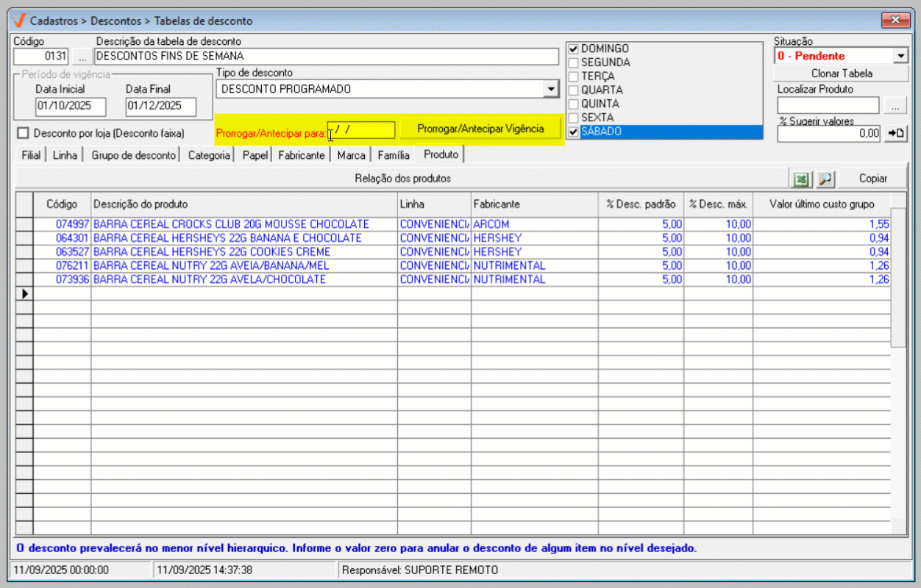
Task: Toggle Desconto por loja checkbox
Action: 22,133
